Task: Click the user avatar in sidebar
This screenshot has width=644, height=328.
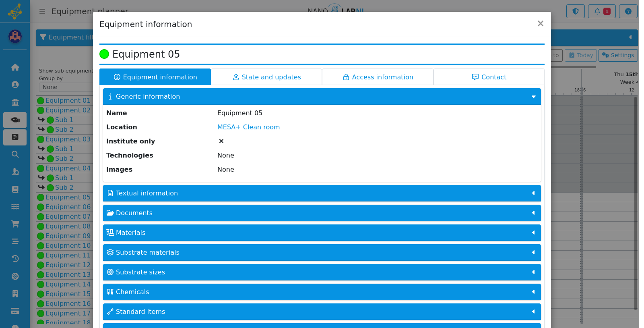Action: click(x=15, y=36)
